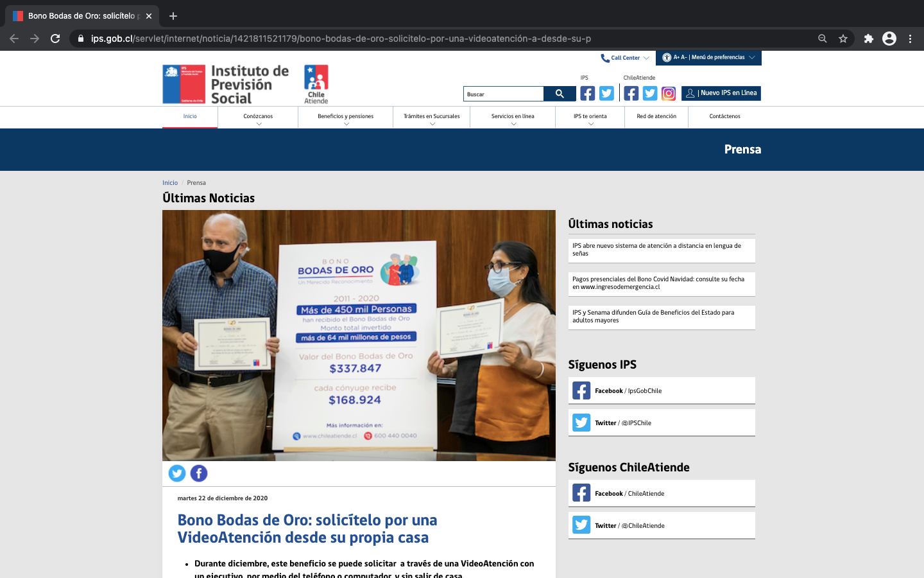The image size is (924, 578).
Task: Click the Nuevo IPS en Línea button
Action: click(721, 93)
